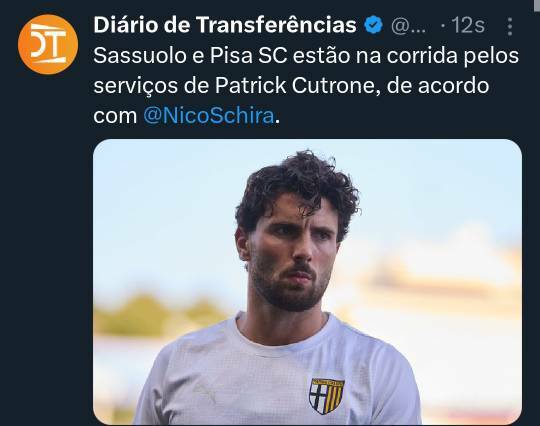Click the words Patrick Cutrone in the tweet
This screenshot has width=540, height=426.
pyautogui.click(x=295, y=85)
